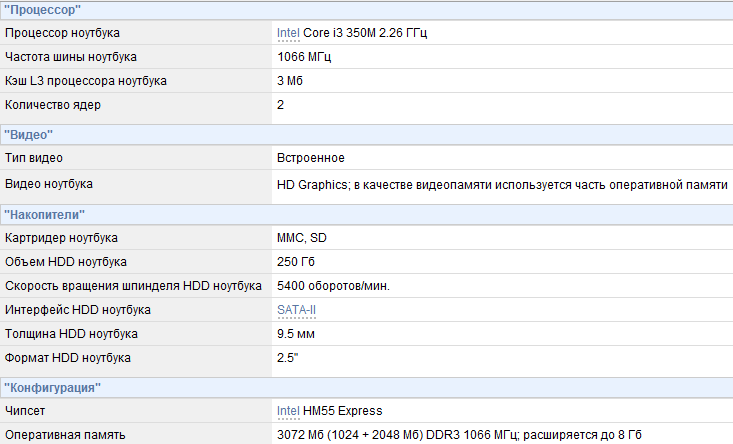The image size is (733, 444).
Task: Click the 2.5" HDD format value
Action: pos(287,358)
